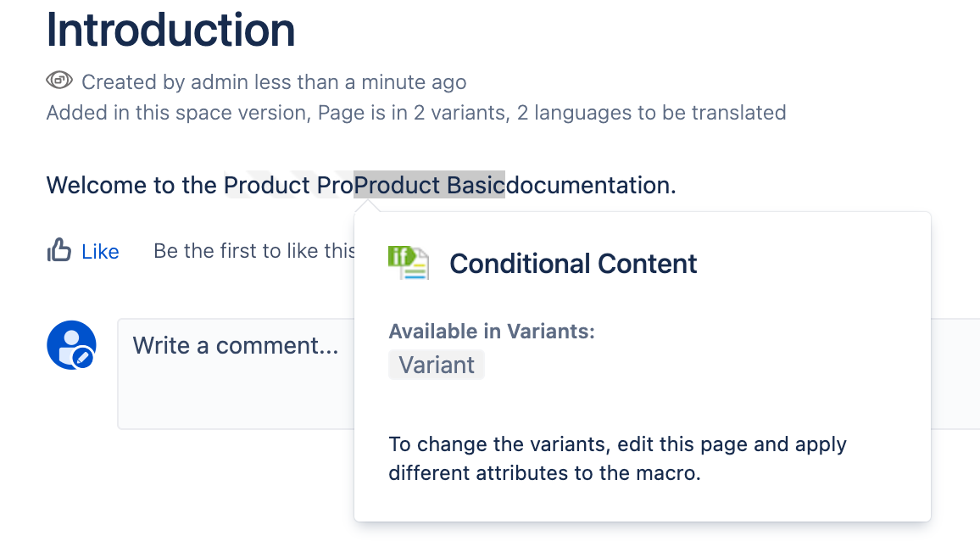Click your user avatar beside the comment box
Image resolution: width=980 pixels, height=558 pixels.
tap(71, 345)
